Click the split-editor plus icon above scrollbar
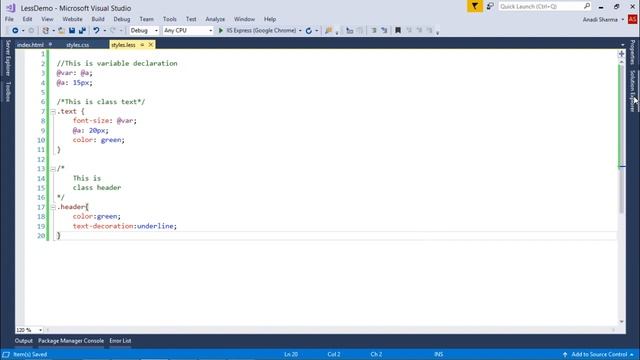The width and height of the screenshot is (640, 360). tap(621, 54)
